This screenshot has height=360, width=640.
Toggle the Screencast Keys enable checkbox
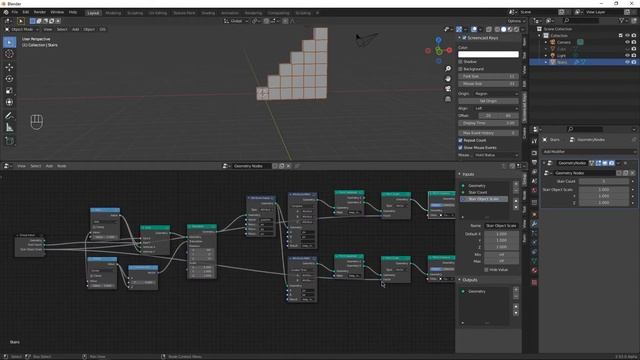(x=464, y=38)
